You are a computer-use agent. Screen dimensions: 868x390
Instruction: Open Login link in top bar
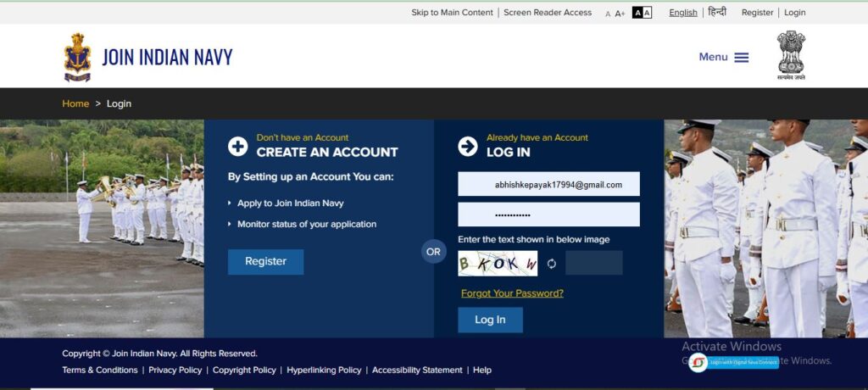coord(795,12)
